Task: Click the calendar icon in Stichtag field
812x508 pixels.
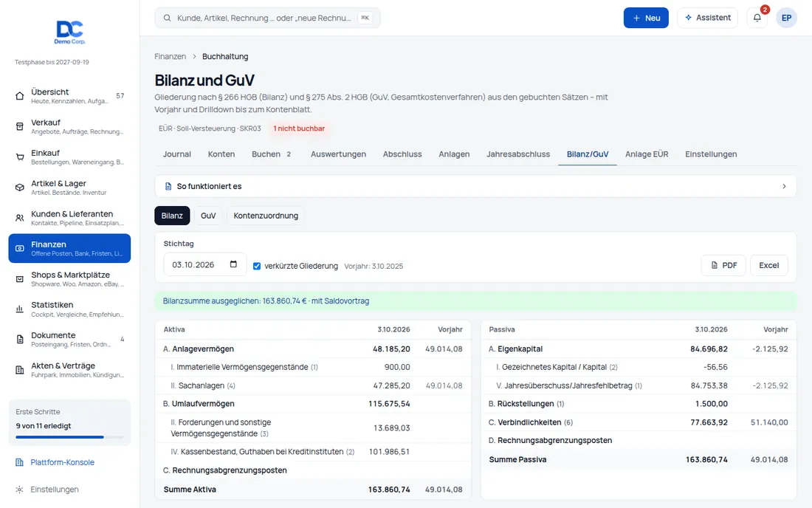Action: (233, 264)
